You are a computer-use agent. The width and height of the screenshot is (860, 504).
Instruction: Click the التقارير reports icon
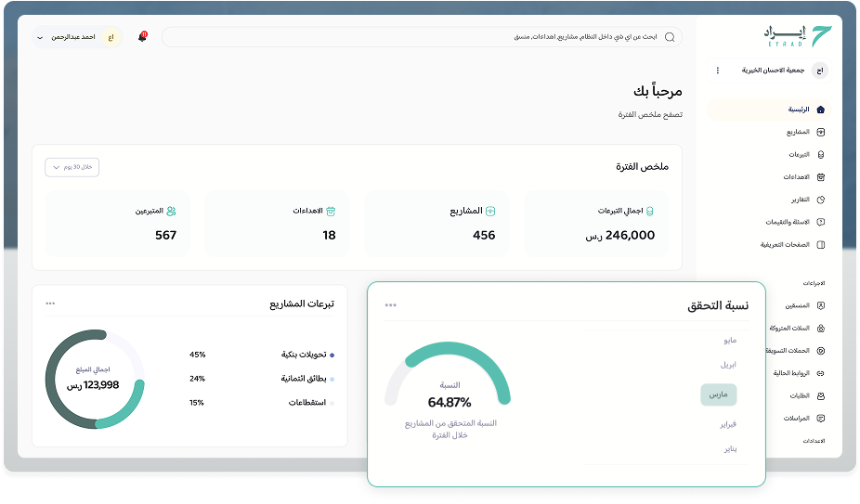click(820, 200)
